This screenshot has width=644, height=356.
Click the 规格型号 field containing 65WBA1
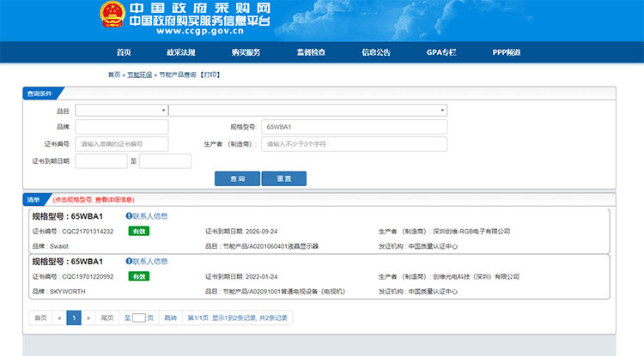353,127
